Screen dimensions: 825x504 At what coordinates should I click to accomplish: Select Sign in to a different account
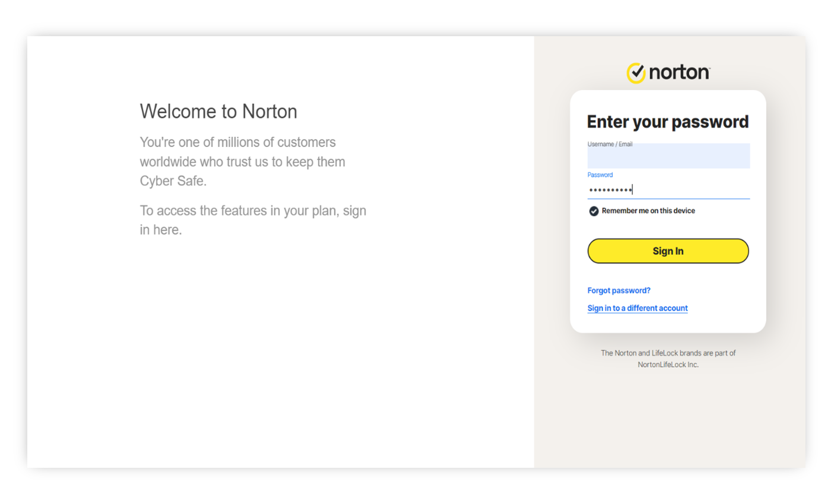pyautogui.click(x=637, y=308)
